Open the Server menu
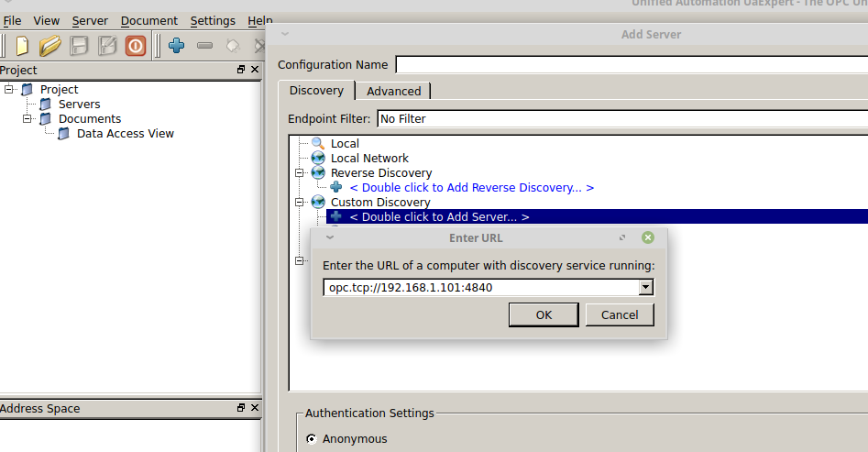868x452 pixels. (90, 20)
